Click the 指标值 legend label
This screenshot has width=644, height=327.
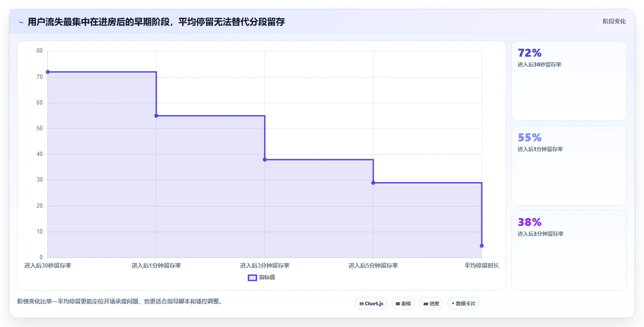(267, 277)
